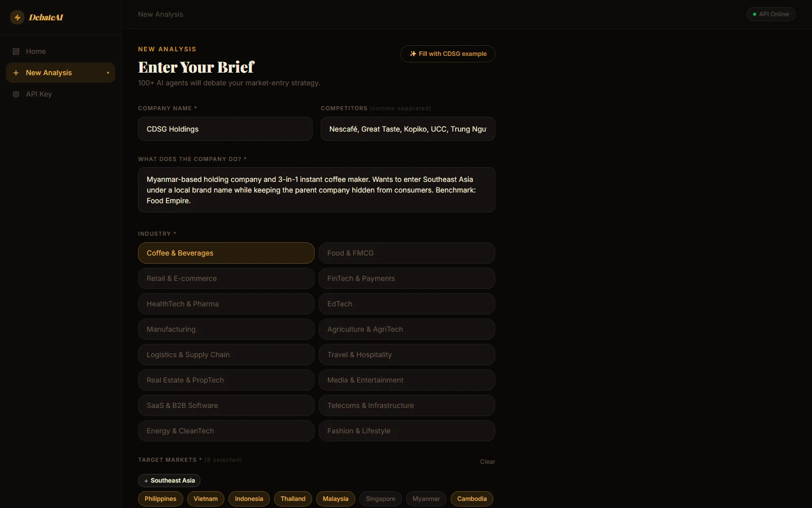Select Manufacturing industry option
Viewport: 812px width, 508px height.
coord(226,329)
